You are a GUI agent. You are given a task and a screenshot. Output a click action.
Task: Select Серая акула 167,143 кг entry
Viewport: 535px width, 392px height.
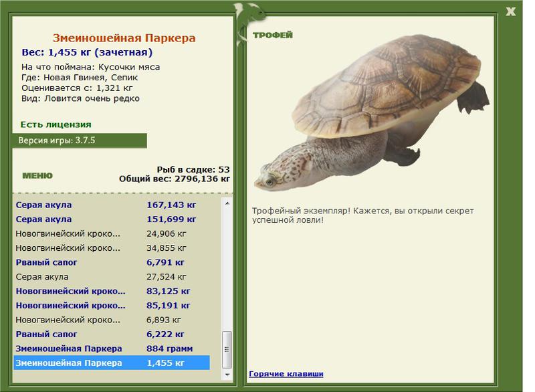(x=112, y=205)
